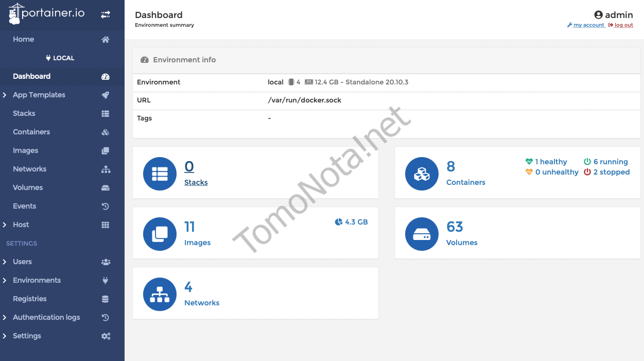Click the Networks hierarchy icon in sidebar

tap(106, 169)
